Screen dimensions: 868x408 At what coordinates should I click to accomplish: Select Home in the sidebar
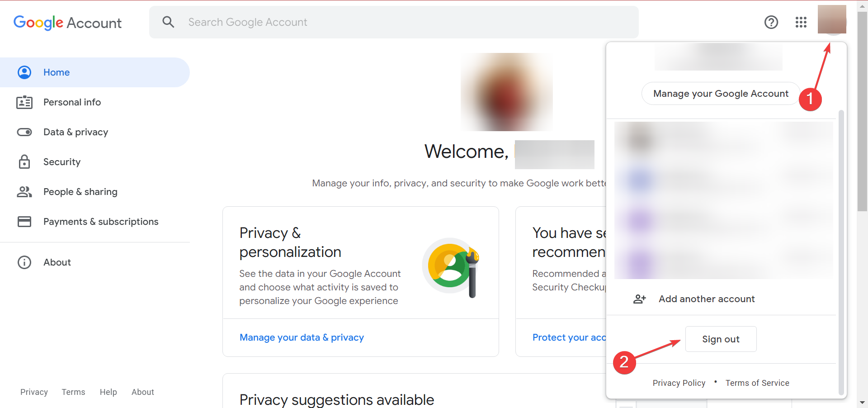click(94, 72)
